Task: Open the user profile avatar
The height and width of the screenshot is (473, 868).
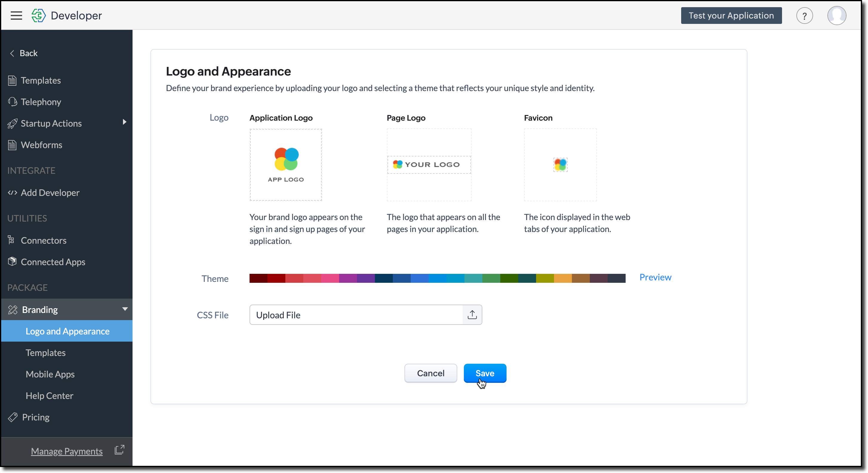Action: point(836,16)
